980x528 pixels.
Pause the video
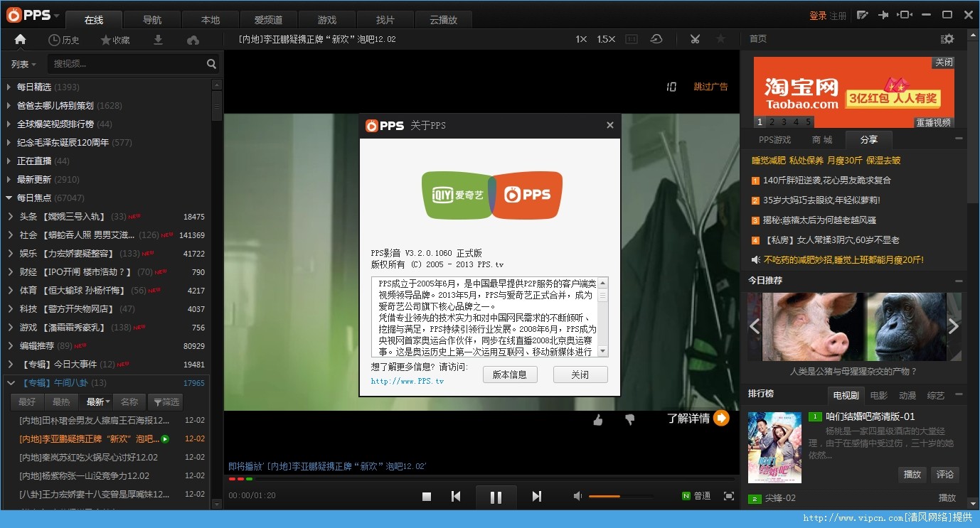coord(496,497)
